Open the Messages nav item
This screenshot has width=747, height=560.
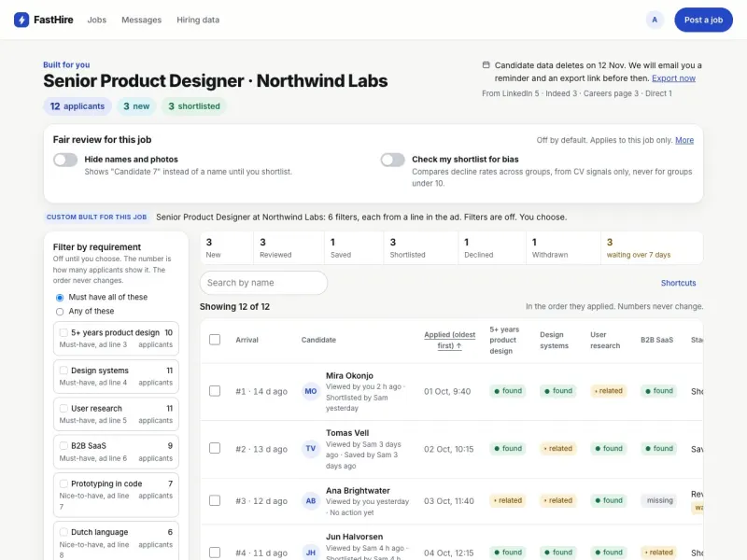pyautogui.click(x=142, y=20)
